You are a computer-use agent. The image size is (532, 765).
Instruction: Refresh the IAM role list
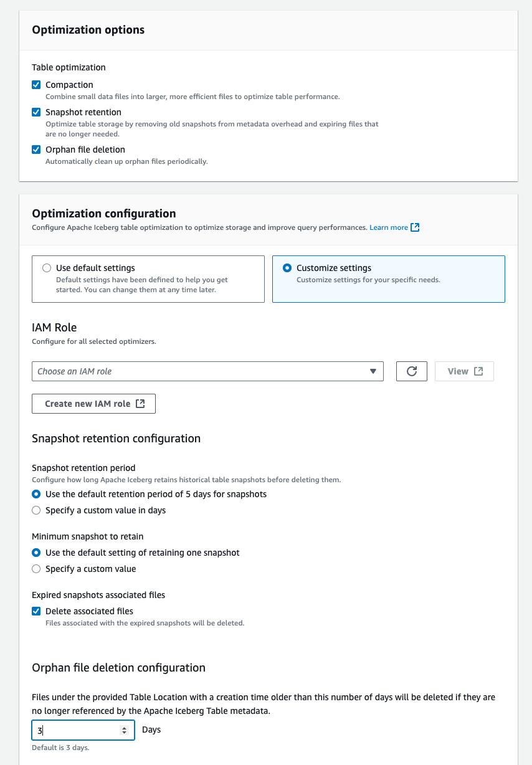(411, 371)
